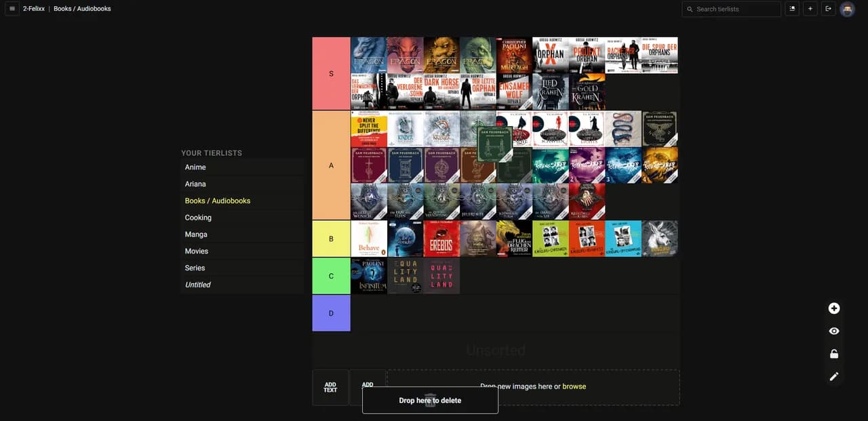868x421 pixels.
Task: Select the Erebos cover
Action: click(x=441, y=239)
